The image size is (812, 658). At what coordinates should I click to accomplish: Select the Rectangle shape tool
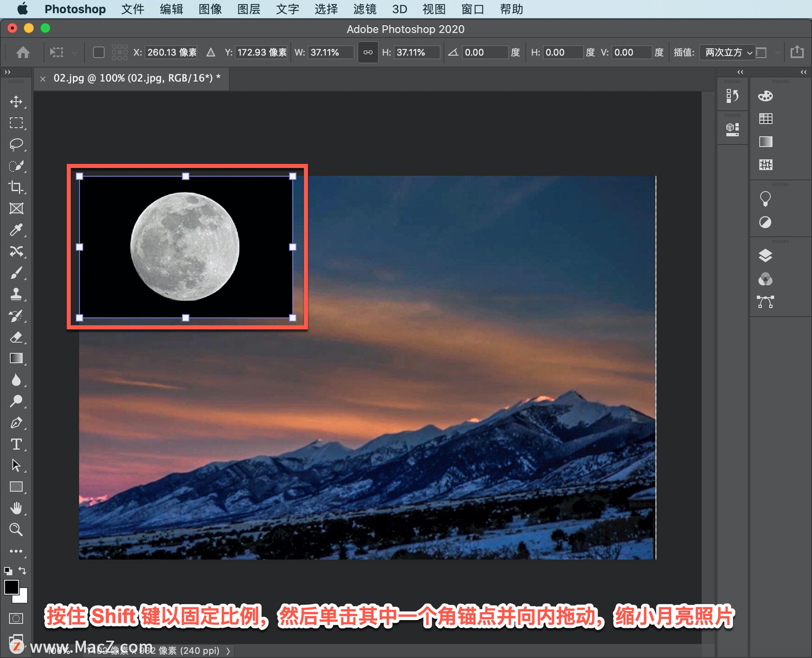coord(16,487)
